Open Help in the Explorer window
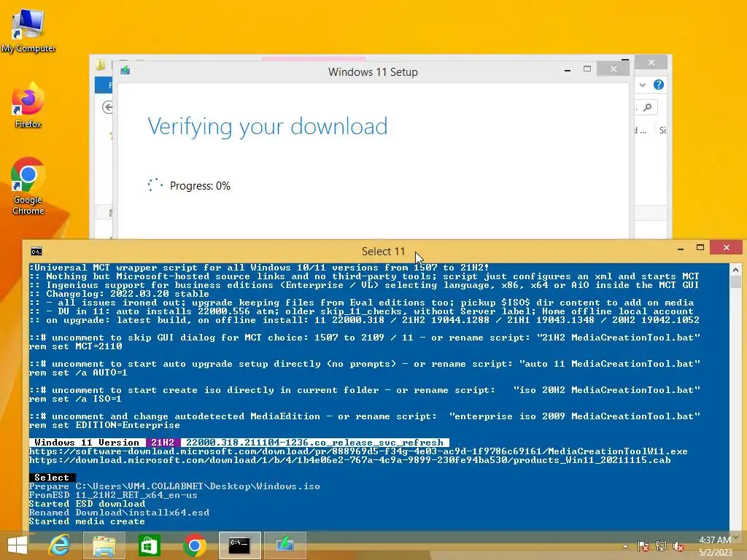This screenshot has height=560, width=747. coord(659,85)
